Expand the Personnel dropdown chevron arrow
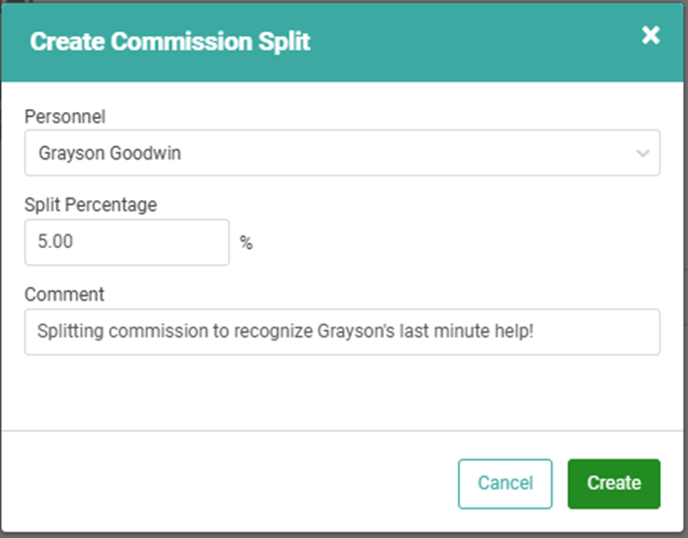The height and width of the screenshot is (538, 688). coord(642,154)
